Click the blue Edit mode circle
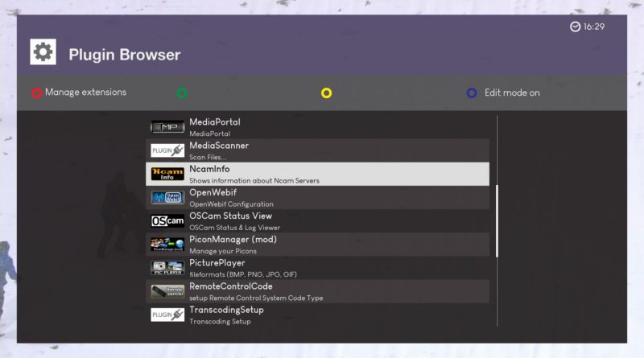 472,93
